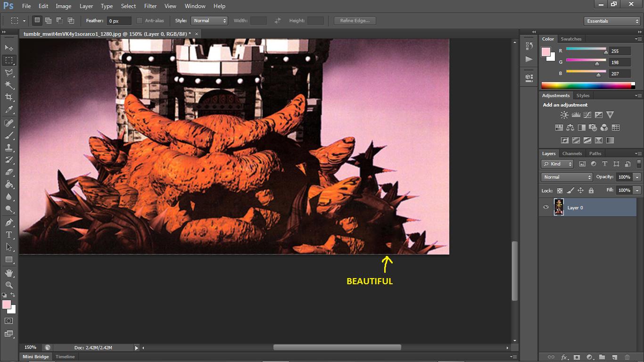644x362 pixels.
Task: Open the Style dropdown in options bar
Action: [209, 21]
